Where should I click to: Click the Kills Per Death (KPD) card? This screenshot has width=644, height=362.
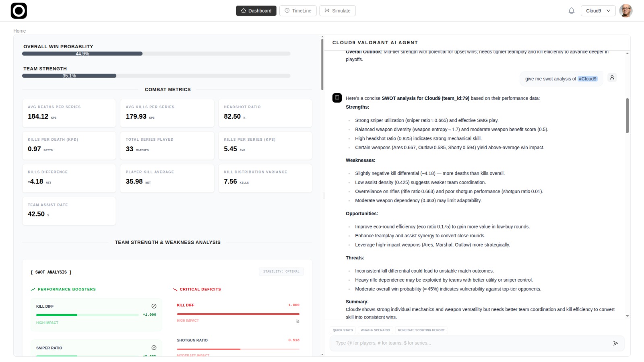69,146
